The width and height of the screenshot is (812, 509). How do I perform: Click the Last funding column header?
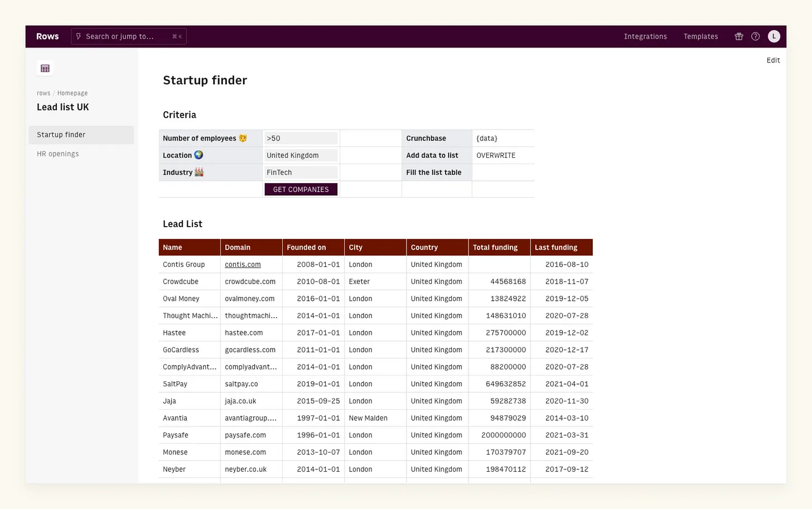pos(562,247)
